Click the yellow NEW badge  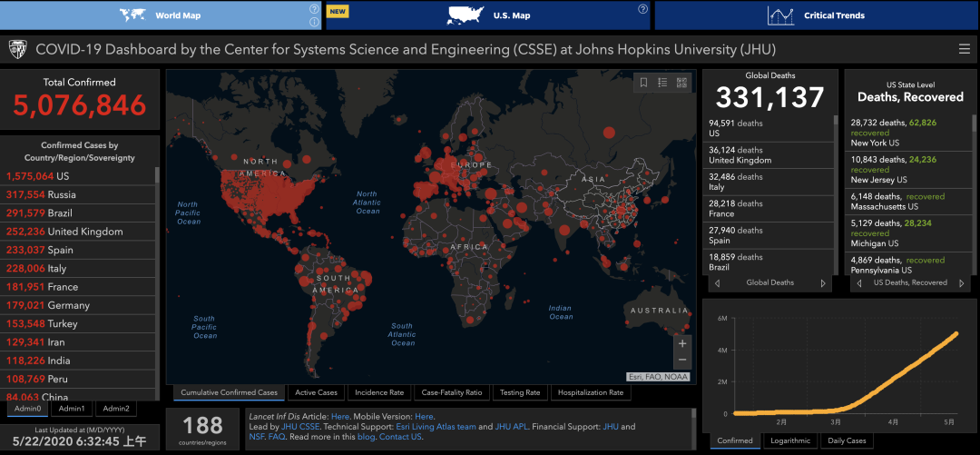click(x=338, y=11)
